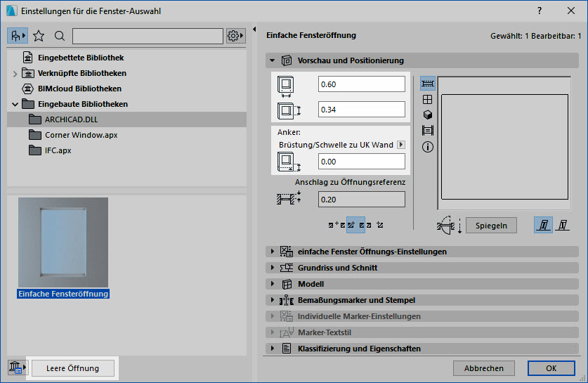Collapse the left library panel arrow
The height and width of the screenshot is (383, 588).
tap(254, 29)
